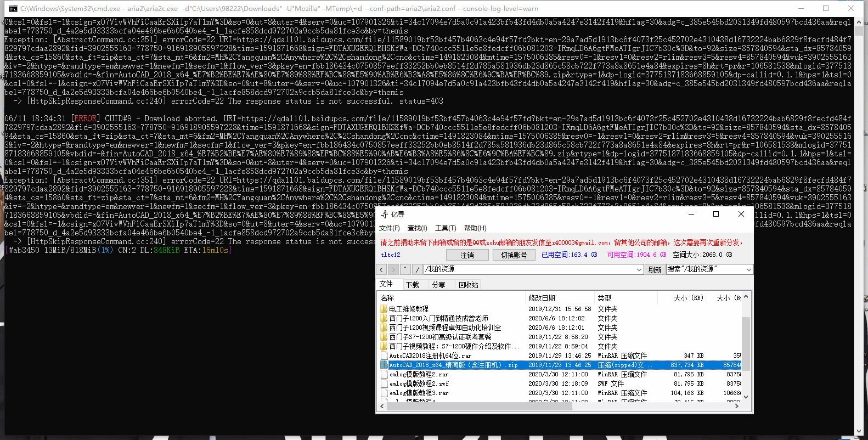Open the 查找(I) menu
The height and width of the screenshot is (440, 868).
pos(418,228)
